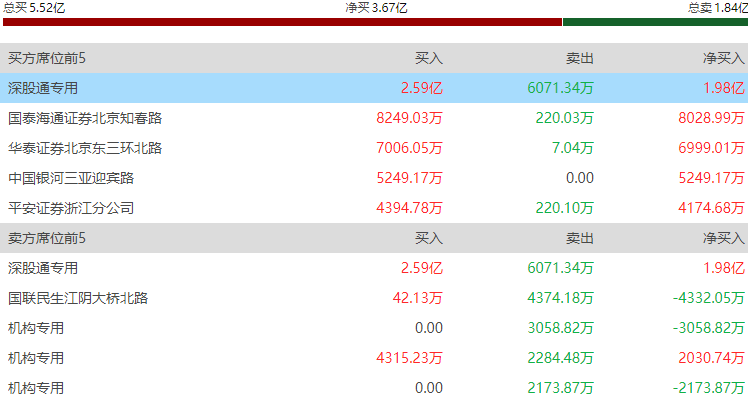Select the 华泰证券北京东三环北路 seat
Viewport: 748px width, 400px height.
[85, 148]
